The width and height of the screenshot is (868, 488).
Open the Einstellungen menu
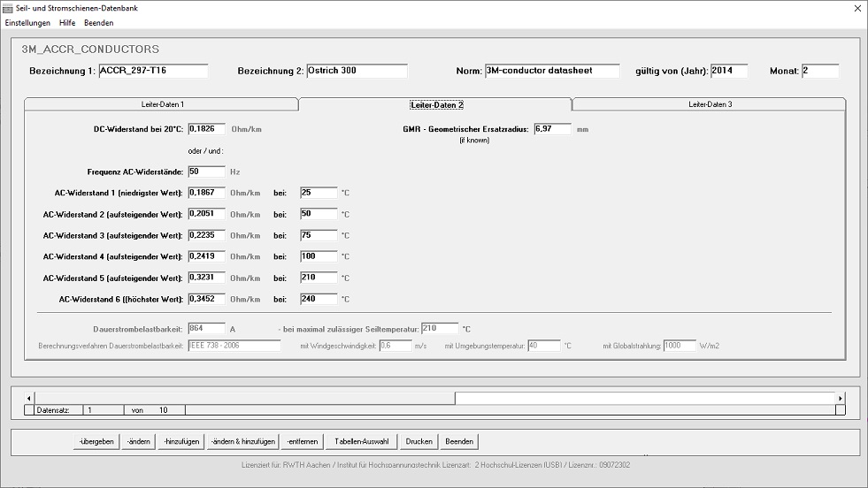[27, 22]
